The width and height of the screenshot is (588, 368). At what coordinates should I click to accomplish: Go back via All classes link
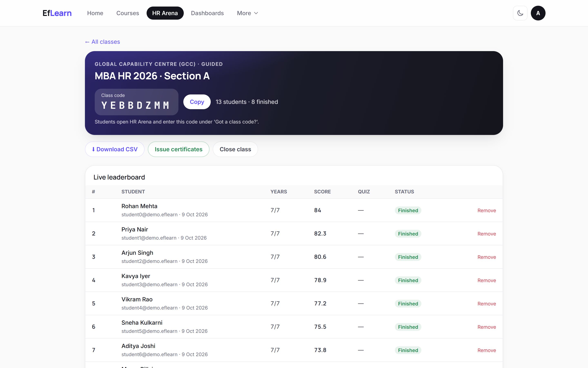[102, 42]
